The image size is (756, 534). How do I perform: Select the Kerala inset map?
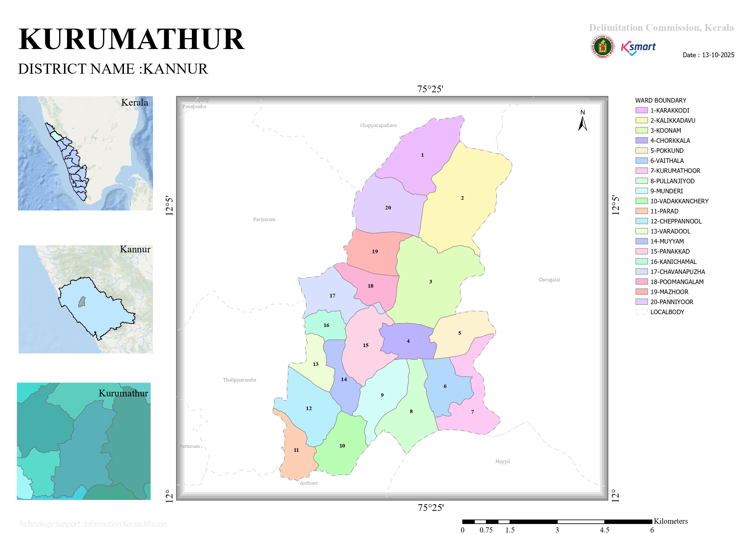85,153
